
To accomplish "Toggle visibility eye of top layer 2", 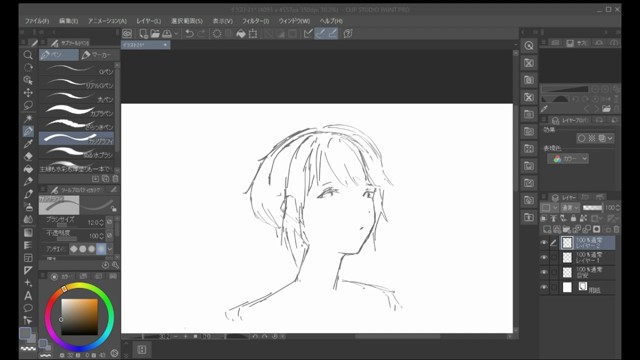I will 544,243.
